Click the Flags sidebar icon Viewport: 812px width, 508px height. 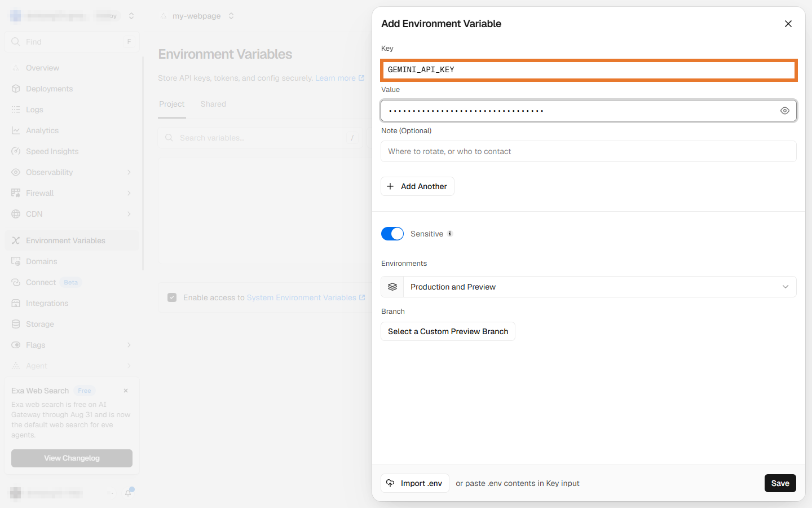tap(16, 345)
